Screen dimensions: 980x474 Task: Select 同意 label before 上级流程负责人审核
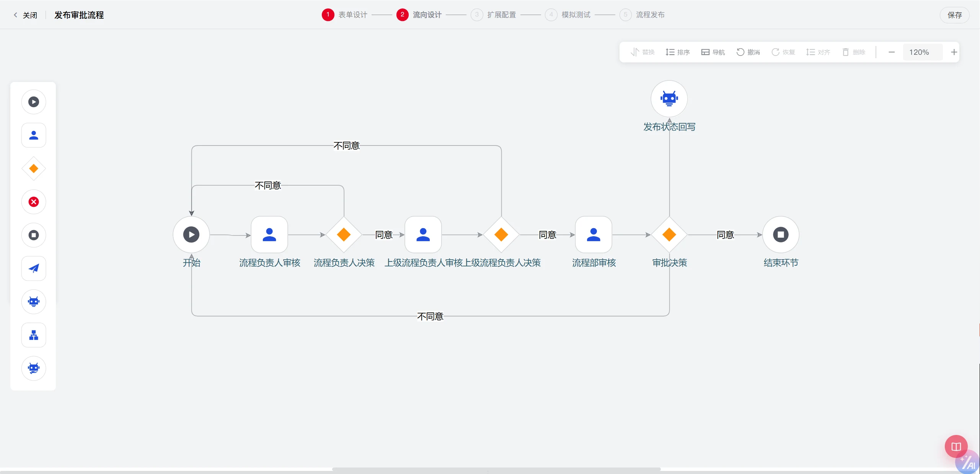coord(384,235)
